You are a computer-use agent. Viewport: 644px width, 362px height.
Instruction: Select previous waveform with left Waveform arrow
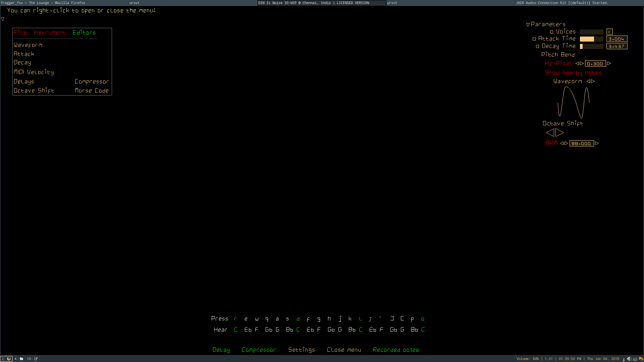[588, 81]
